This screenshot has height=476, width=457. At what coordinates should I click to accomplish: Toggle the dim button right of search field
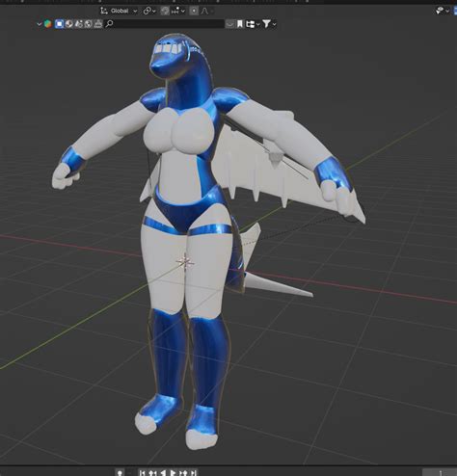[x=229, y=24]
